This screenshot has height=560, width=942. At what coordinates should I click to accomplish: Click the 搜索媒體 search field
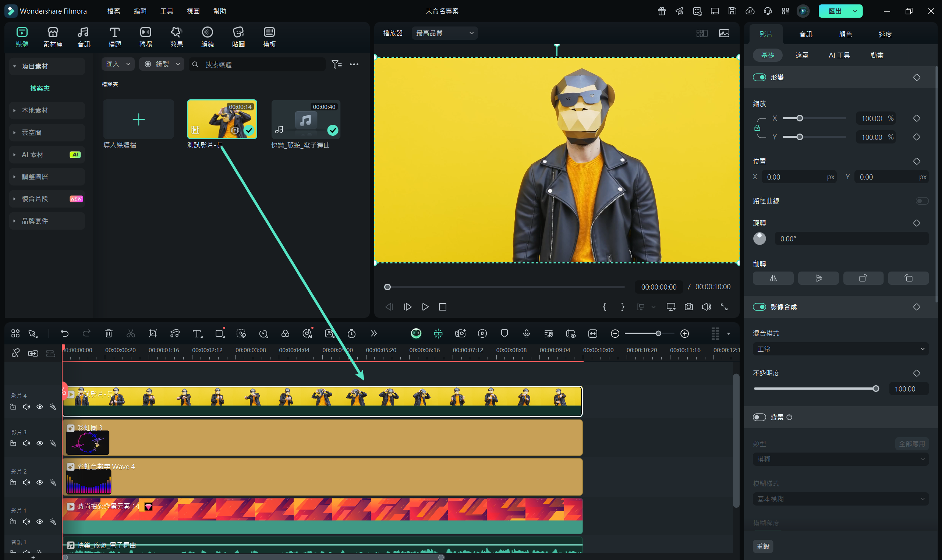257,64
